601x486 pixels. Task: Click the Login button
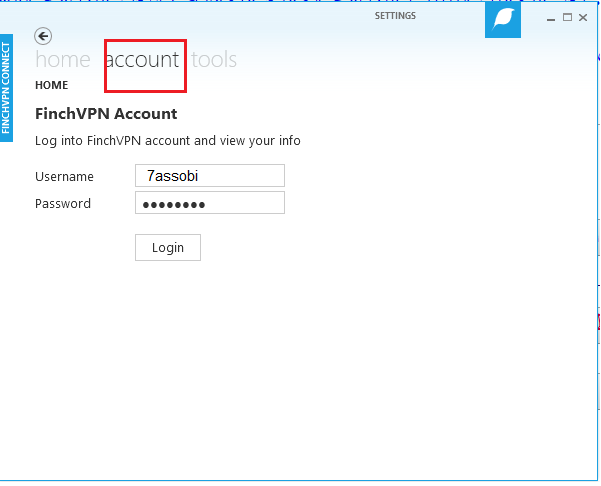click(x=168, y=248)
